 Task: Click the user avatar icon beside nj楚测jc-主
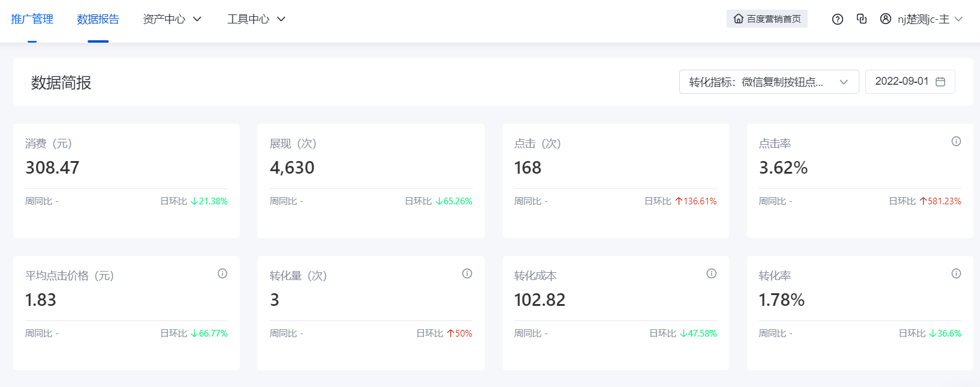click(886, 19)
